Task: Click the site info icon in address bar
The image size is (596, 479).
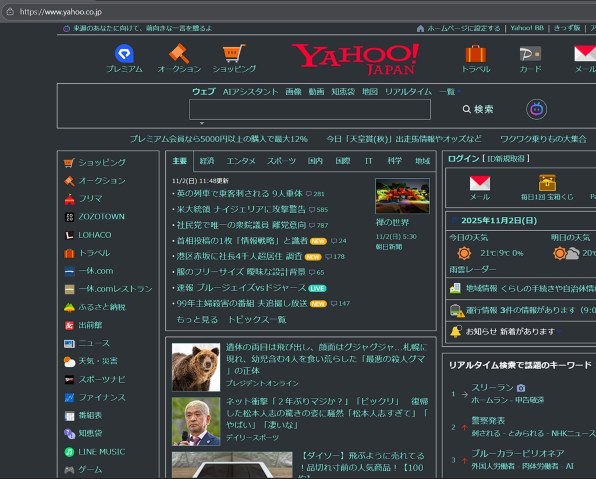Action: pyautogui.click(x=10, y=12)
